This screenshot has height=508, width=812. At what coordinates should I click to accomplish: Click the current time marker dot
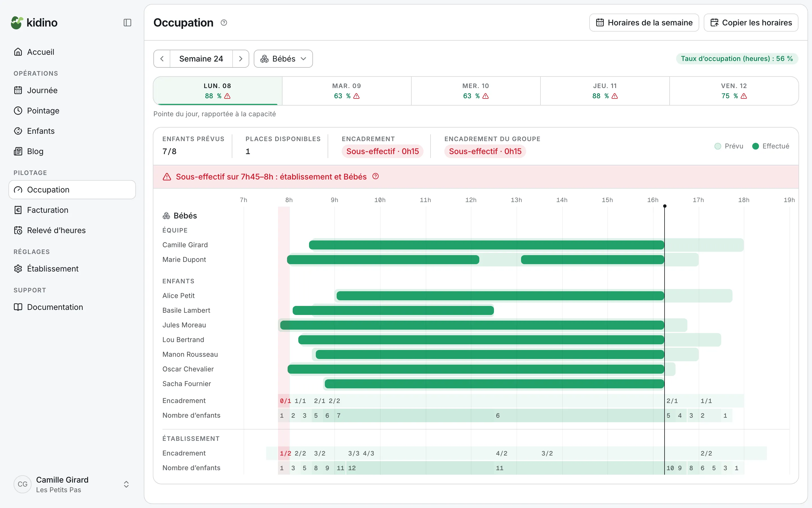pyautogui.click(x=665, y=206)
